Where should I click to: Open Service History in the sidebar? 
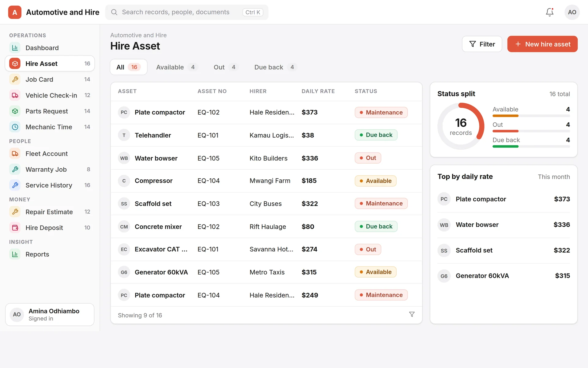[50, 185]
